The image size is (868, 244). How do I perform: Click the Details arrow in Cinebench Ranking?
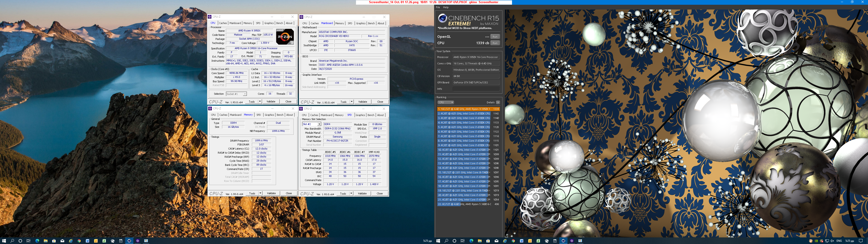[498, 102]
